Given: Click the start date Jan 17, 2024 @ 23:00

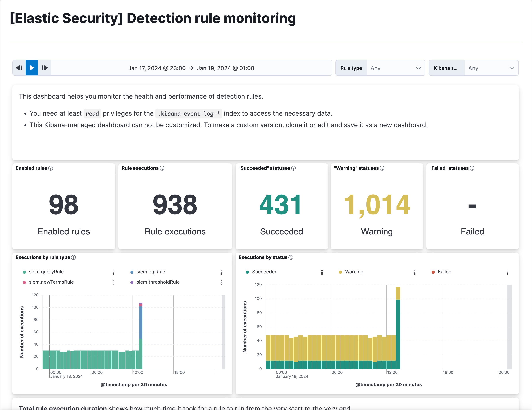Looking at the screenshot, I should coord(157,68).
